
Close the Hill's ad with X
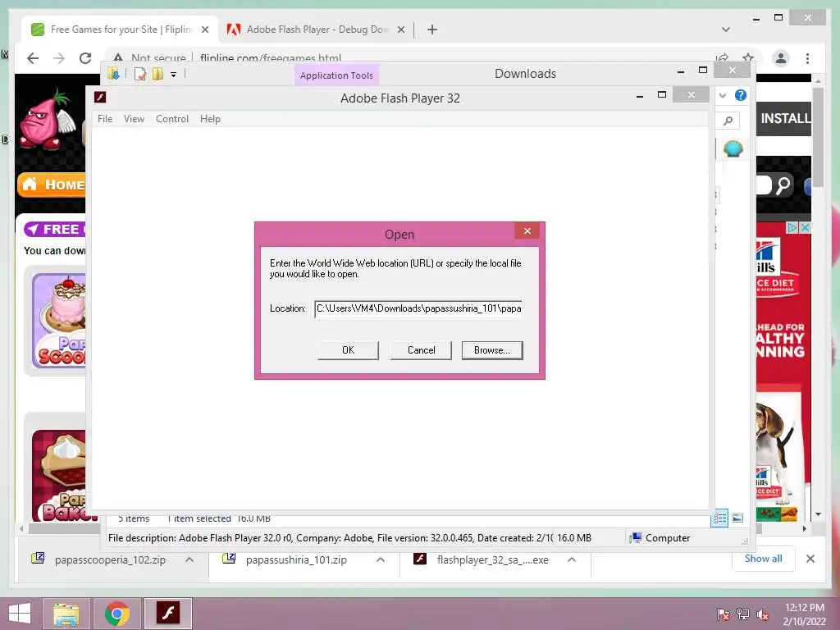pyautogui.click(x=805, y=228)
